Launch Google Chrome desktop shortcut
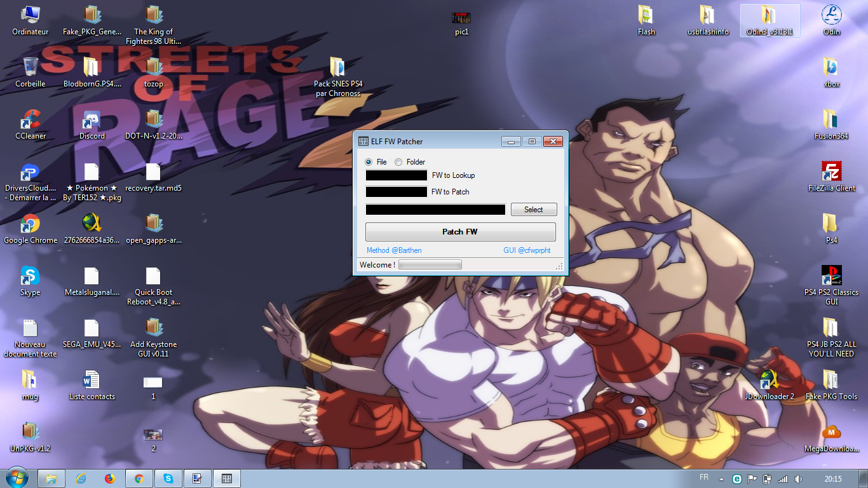Screen dimensions: 868x488 [x=31, y=228]
